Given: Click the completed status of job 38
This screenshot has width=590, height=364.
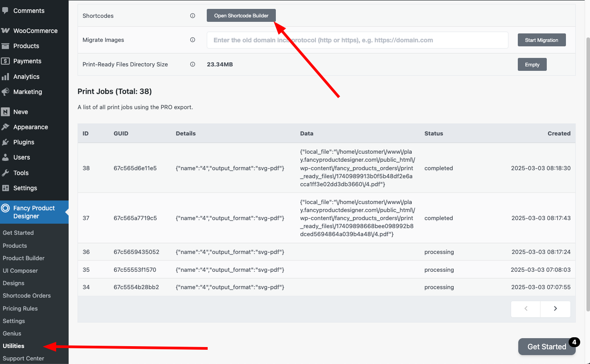Looking at the screenshot, I should pos(438,168).
